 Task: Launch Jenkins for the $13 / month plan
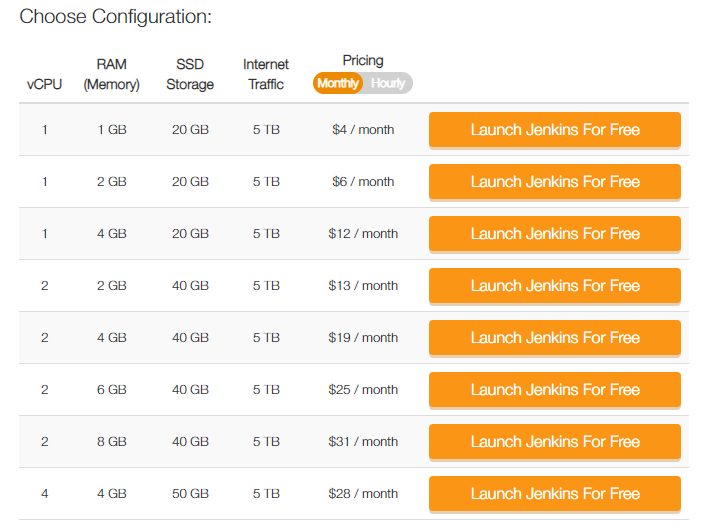coord(555,286)
